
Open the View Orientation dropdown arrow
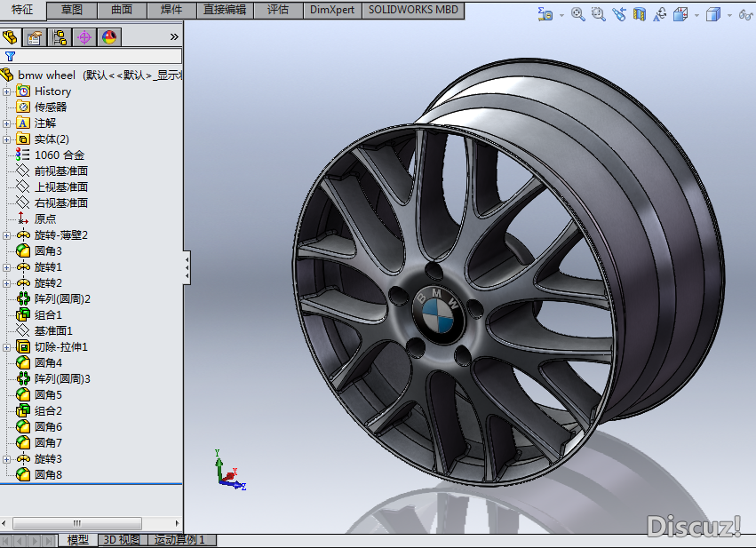(696, 16)
